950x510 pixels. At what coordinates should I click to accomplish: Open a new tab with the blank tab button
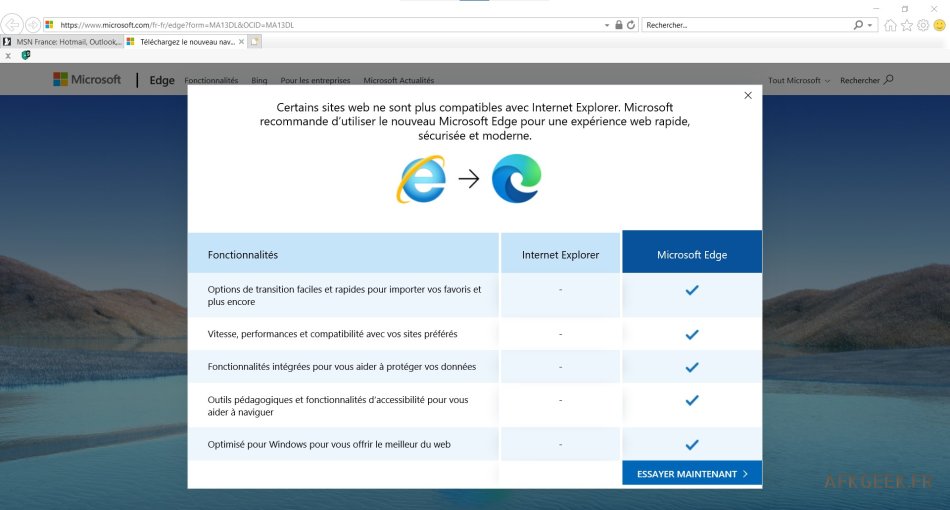[x=255, y=42]
